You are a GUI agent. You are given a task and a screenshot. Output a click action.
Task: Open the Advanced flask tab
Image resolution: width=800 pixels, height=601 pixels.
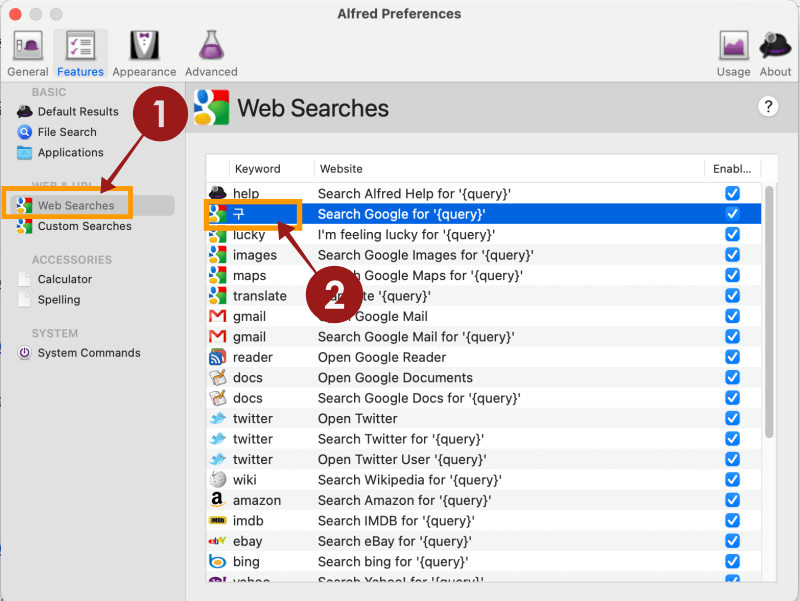click(x=211, y=54)
